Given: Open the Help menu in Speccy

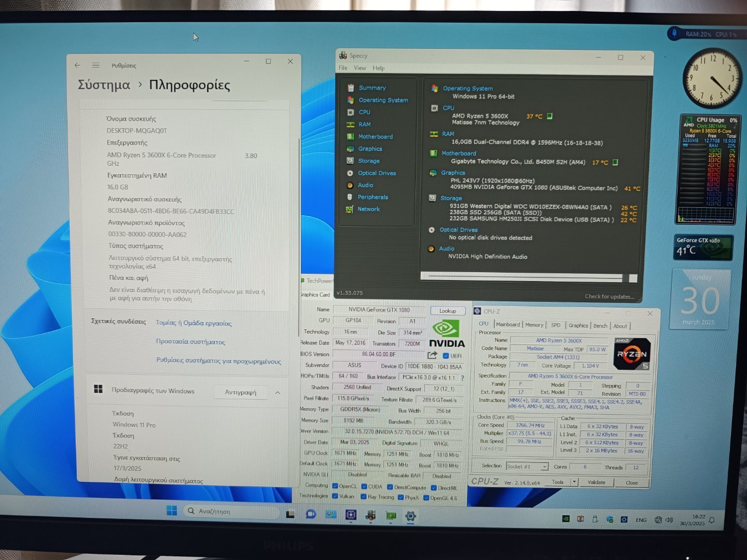Looking at the screenshot, I should 379,68.
